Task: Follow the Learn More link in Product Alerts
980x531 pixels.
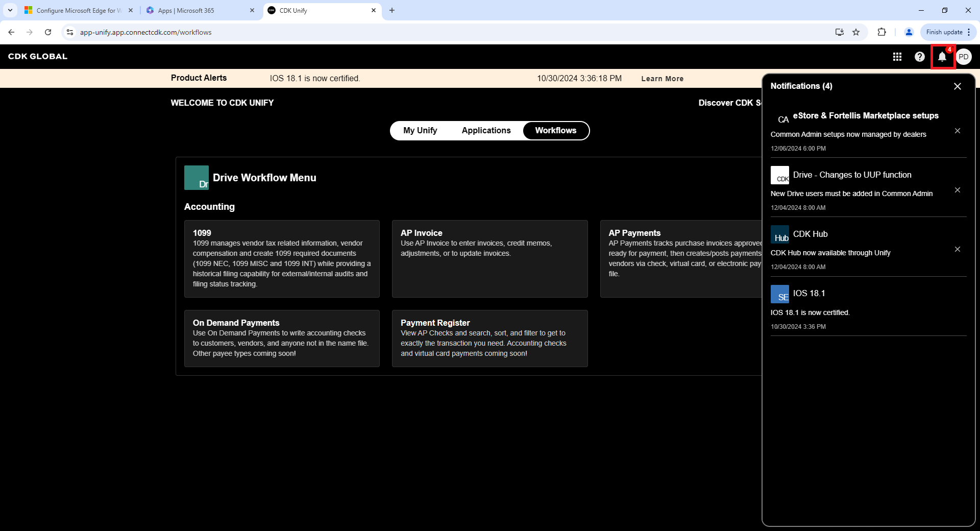Action: pyautogui.click(x=662, y=79)
